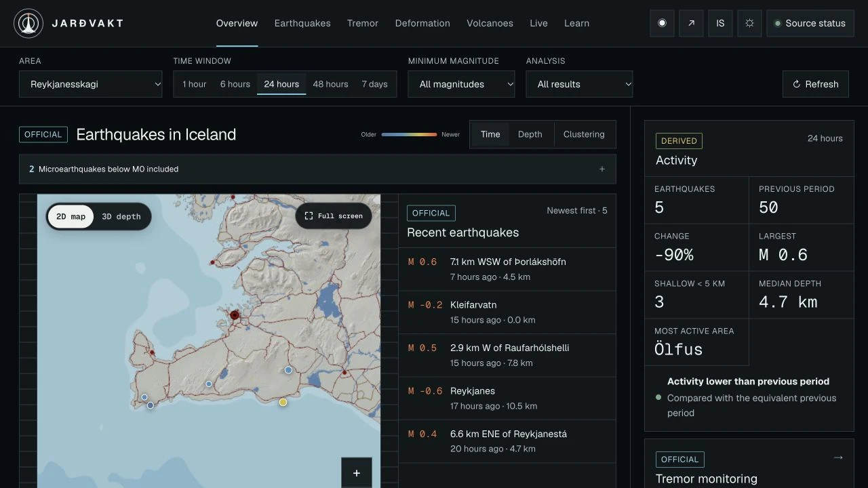Click the Jarðvakt logo icon
This screenshot has width=868, height=488.
point(28,23)
